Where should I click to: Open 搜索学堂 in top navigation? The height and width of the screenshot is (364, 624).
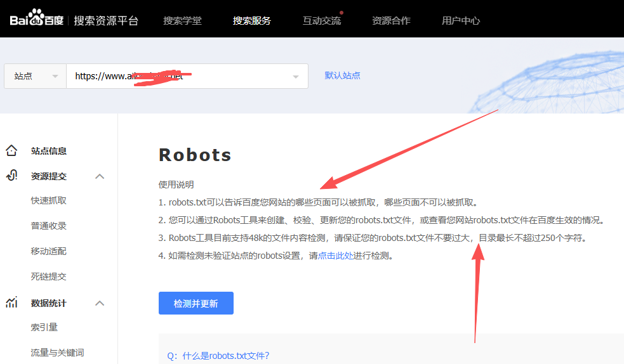(182, 21)
